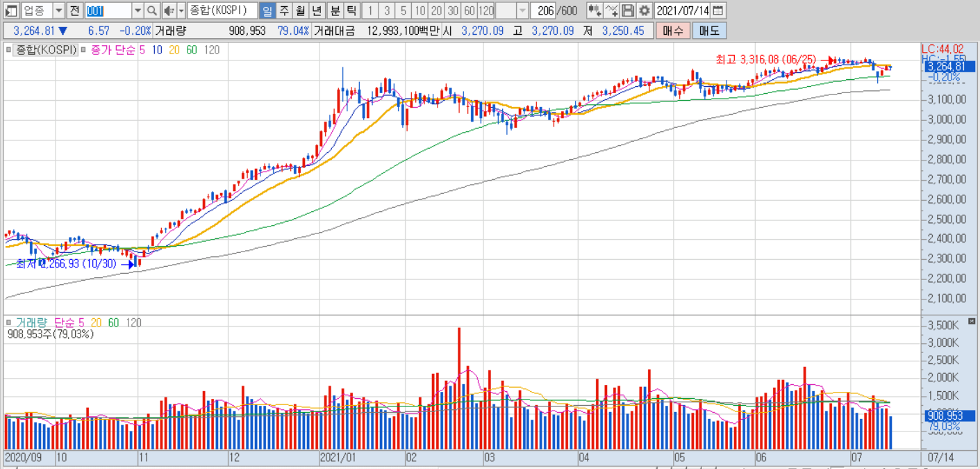Switch chart to 틱 tick period
The height and width of the screenshot is (469, 980).
tap(351, 10)
